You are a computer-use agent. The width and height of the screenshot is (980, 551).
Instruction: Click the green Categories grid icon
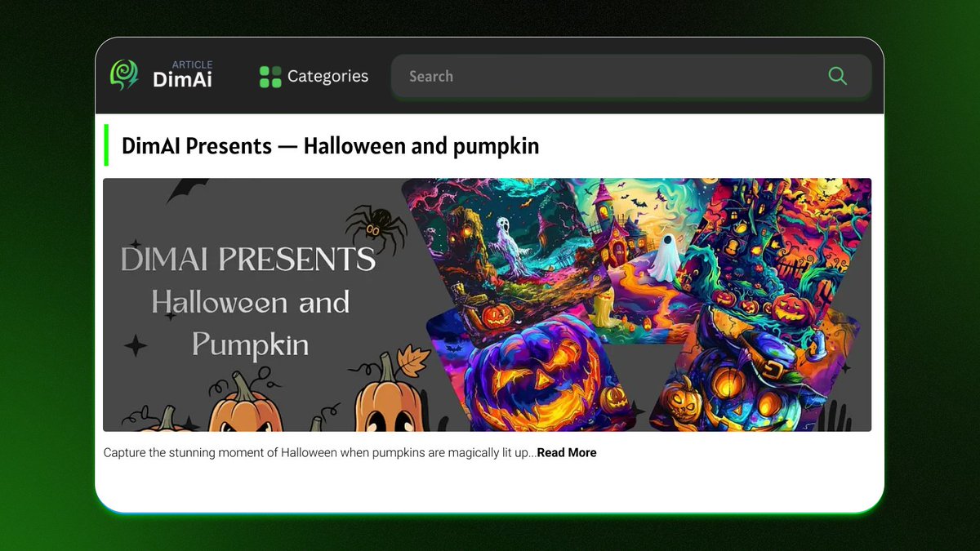[x=270, y=77]
